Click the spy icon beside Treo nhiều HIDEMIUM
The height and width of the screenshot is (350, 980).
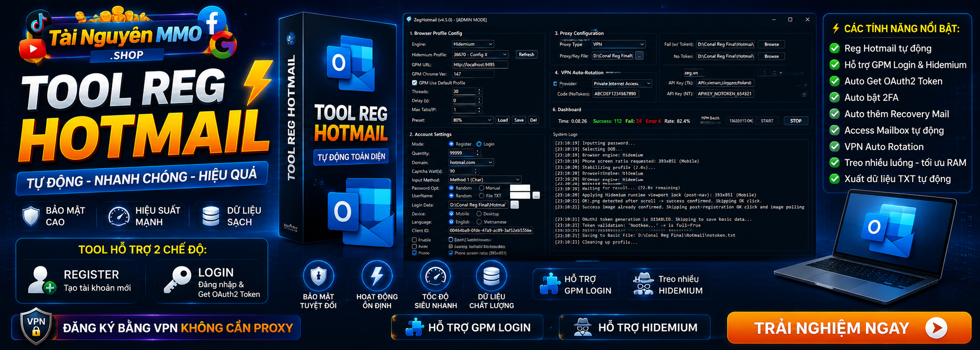tap(643, 284)
